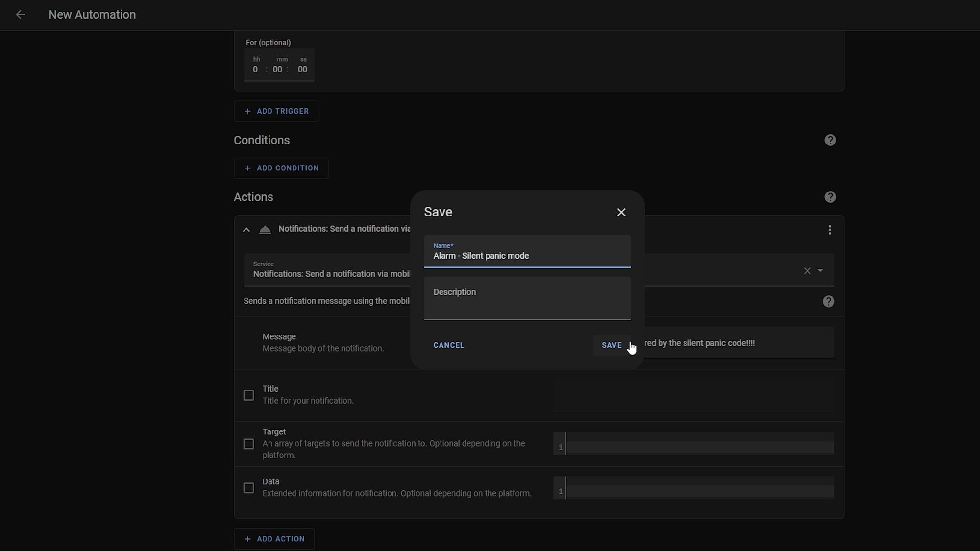980x551 pixels.
Task: Open help for the Conditions section
Action: point(830,140)
